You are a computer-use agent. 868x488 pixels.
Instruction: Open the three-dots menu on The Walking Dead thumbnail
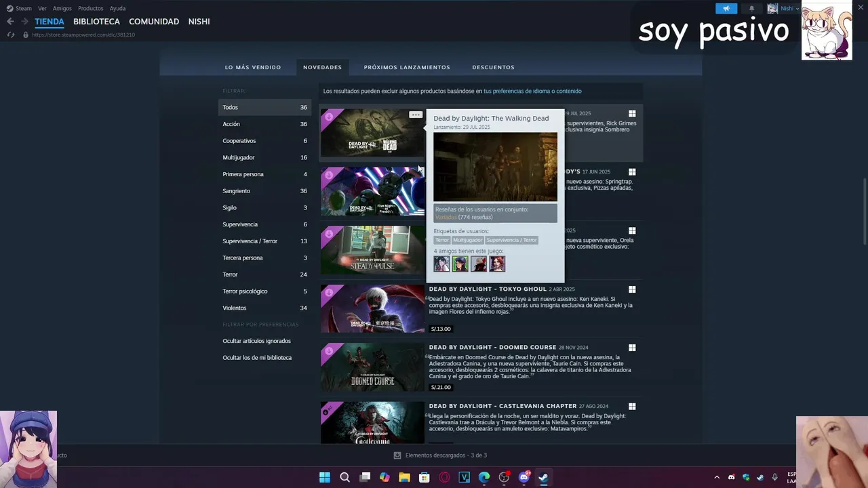[x=416, y=115]
